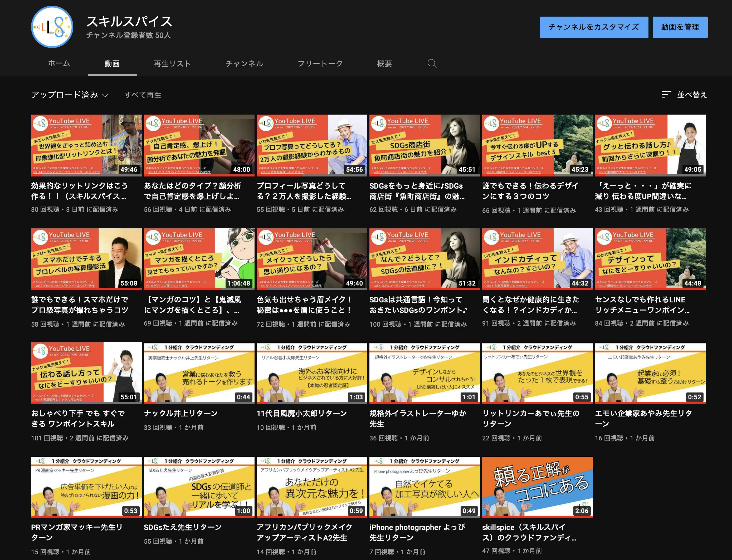
Task: Open the 49:46 リットリンク video thumbnail
Action: click(x=86, y=145)
